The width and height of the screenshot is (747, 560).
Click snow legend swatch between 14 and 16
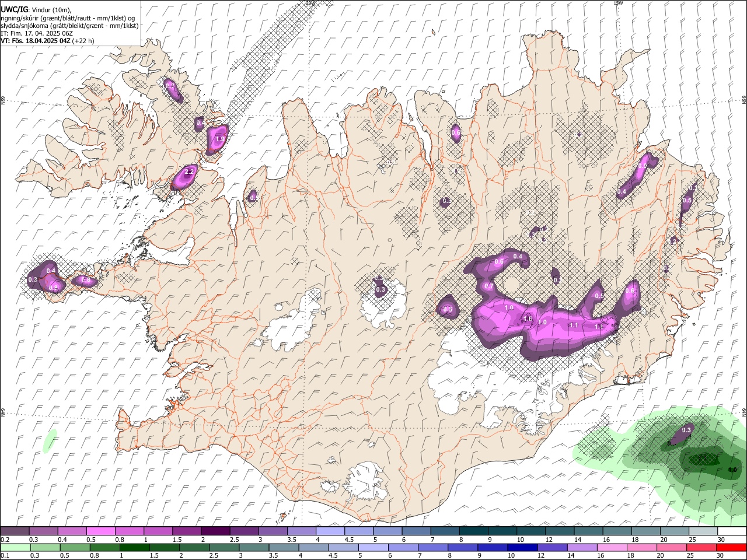point(589,531)
